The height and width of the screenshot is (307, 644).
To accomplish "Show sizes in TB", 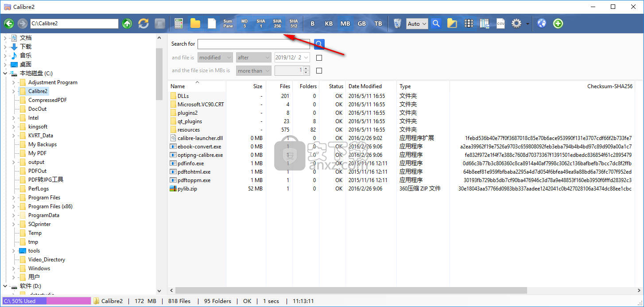I will tap(378, 23).
